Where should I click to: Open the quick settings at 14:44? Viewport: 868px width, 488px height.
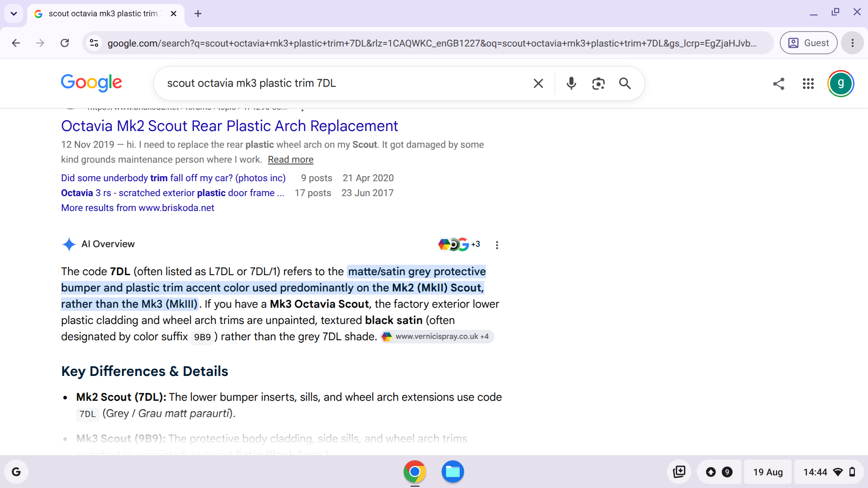(x=829, y=472)
